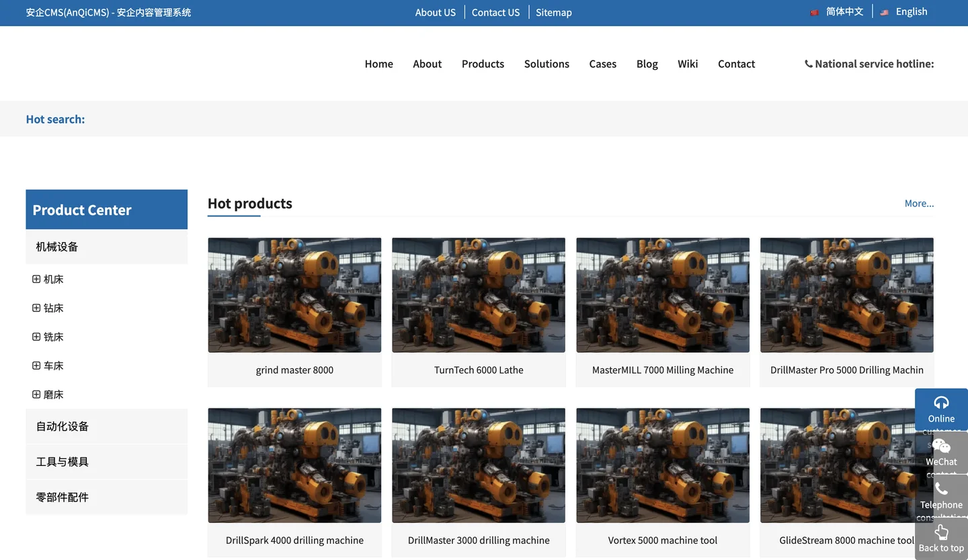
Task: Expand the 磨床 category plus icon
Action: click(x=36, y=395)
